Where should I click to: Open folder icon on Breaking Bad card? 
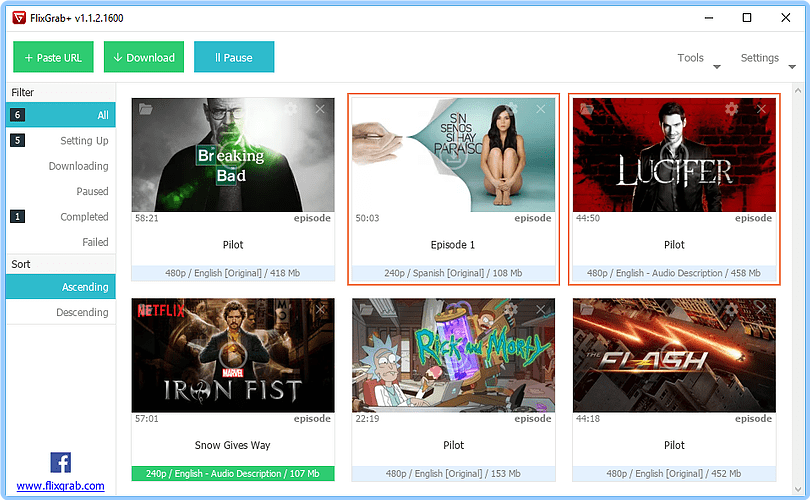pyautogui.click(x=146, y=109)
